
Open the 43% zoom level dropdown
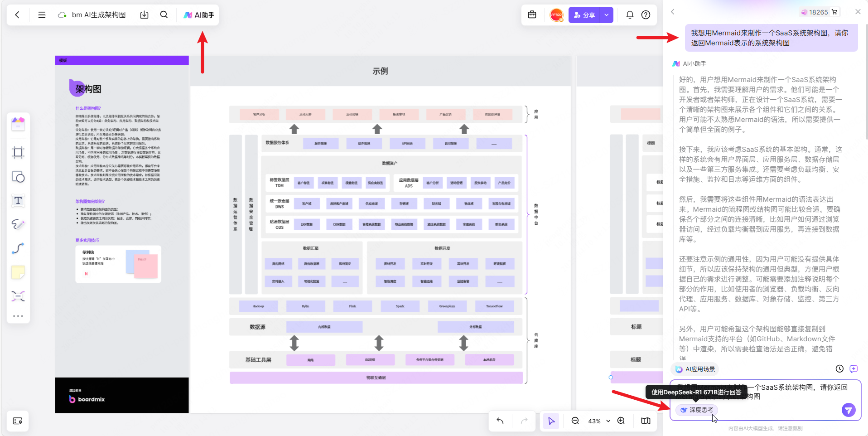pos(599,421)
